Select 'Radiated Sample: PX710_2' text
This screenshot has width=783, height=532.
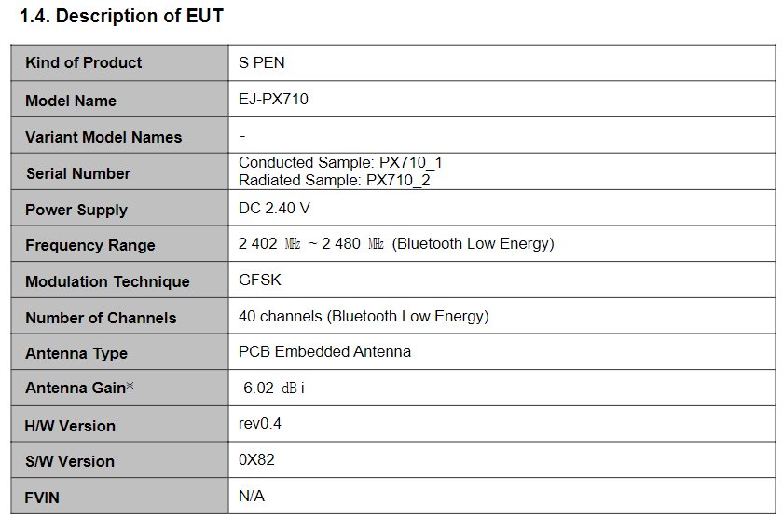click(334, 180)
